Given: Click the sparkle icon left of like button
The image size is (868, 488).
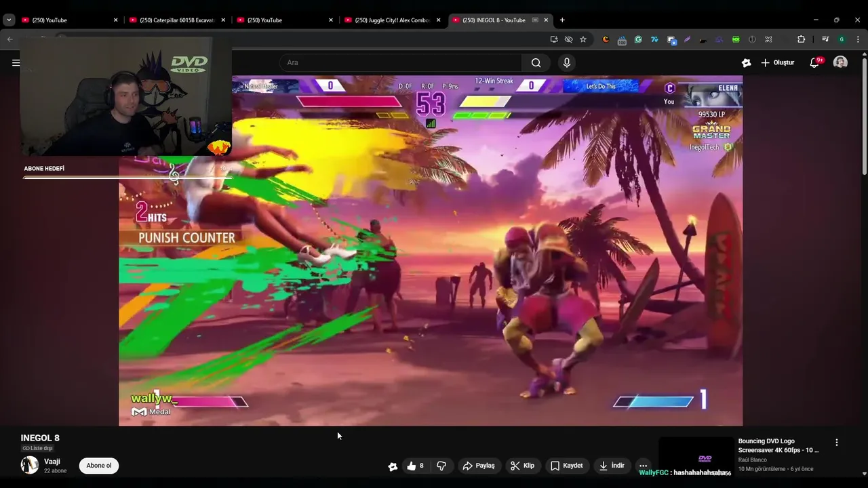Looking at the screenshot, I should [393, 466].
